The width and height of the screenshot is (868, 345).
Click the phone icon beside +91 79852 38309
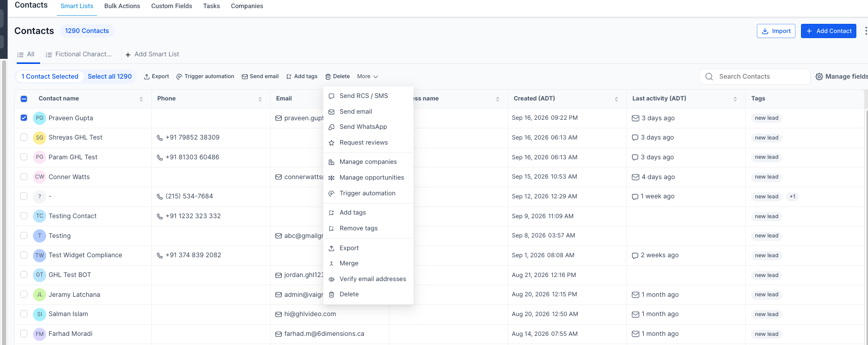(x=160, y=137)
